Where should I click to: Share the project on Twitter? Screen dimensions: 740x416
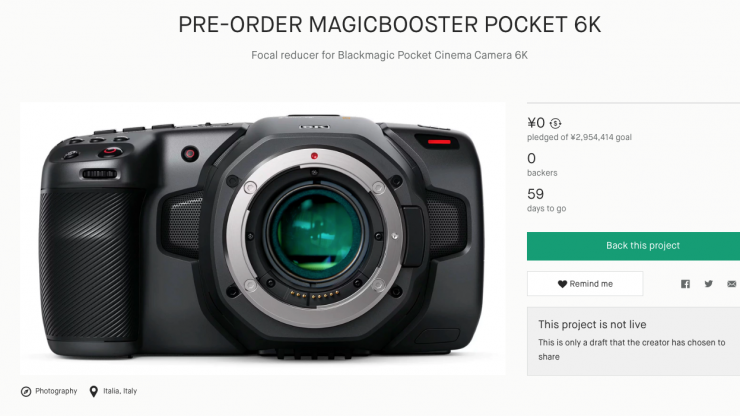(x=708, y=284)
